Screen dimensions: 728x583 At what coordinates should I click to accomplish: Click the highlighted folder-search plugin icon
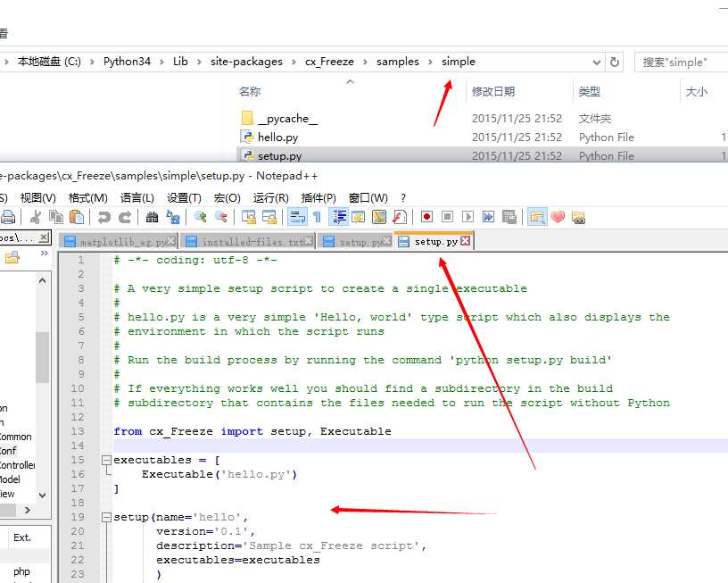pyautogui.click(x=537, y=217)
